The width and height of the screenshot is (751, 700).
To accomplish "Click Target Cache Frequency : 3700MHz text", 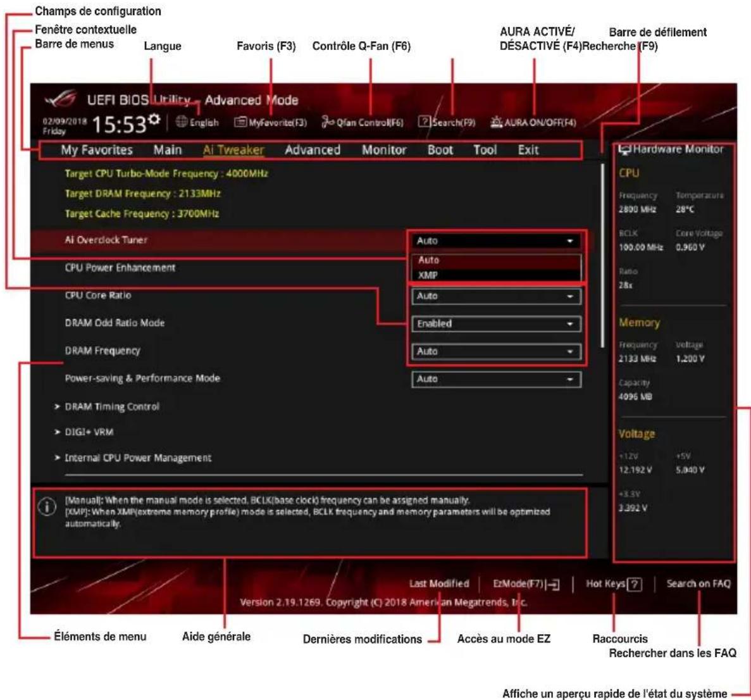I will coord(142,214).
